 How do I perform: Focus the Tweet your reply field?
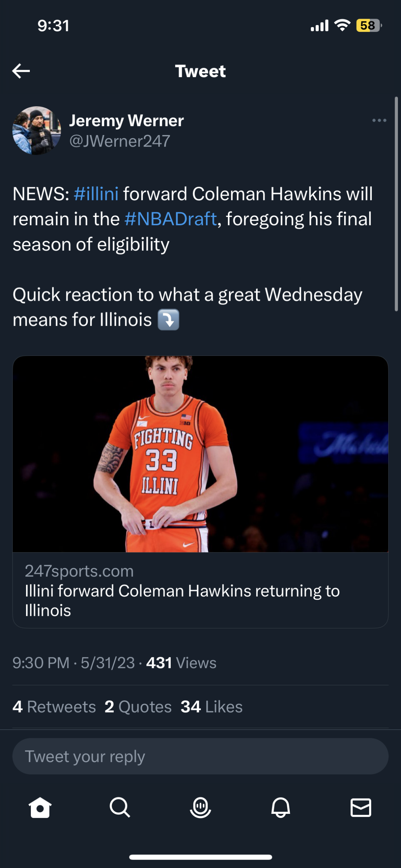(200, 756)
